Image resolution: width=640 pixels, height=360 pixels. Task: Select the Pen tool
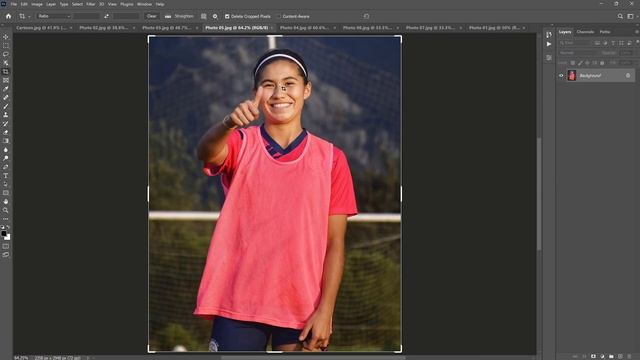[x=6, y=167]
